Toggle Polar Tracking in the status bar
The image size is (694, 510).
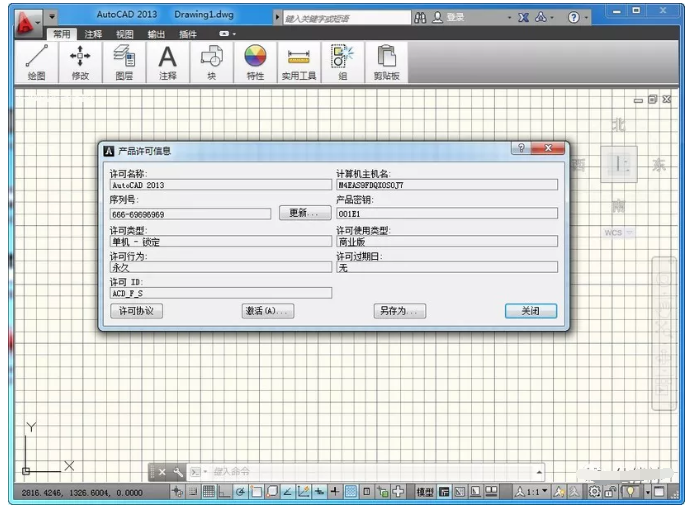240,491
